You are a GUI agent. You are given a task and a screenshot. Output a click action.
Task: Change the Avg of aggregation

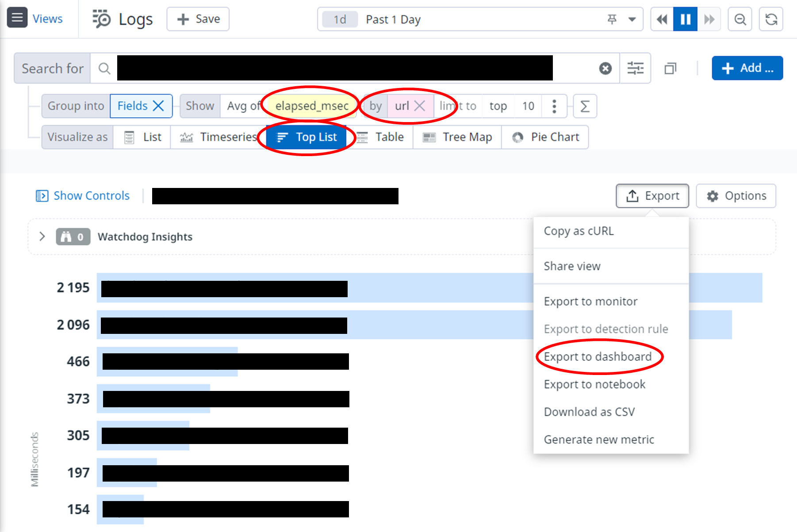243,106
